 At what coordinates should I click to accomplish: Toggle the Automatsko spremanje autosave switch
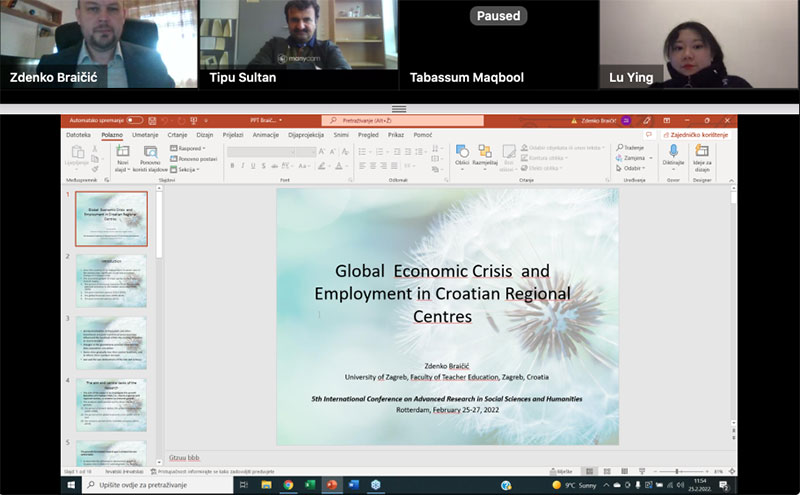pyautogui.click(x=134, y=120)
